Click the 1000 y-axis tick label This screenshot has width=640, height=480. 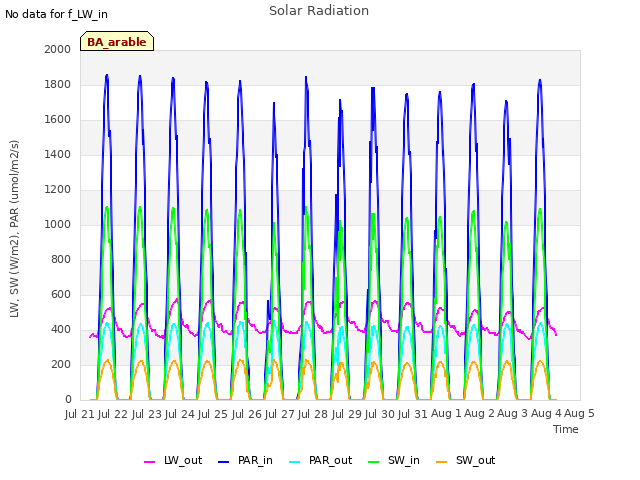tap(58, 224)
